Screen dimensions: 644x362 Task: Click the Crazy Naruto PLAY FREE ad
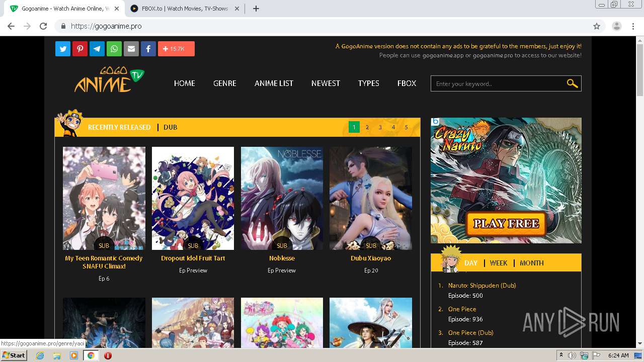pyautogui.click(x=506, y=180)
